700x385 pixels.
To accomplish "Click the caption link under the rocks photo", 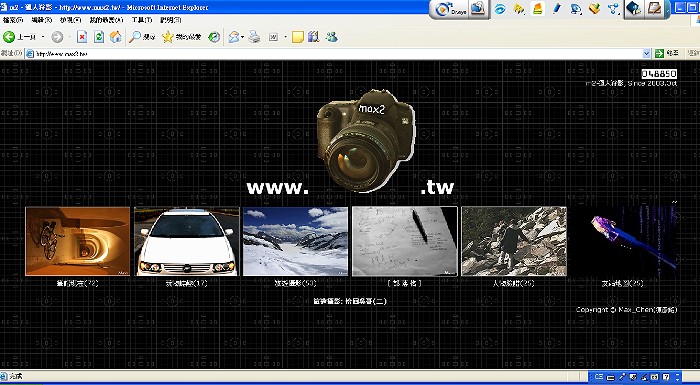I will [513, 284].
